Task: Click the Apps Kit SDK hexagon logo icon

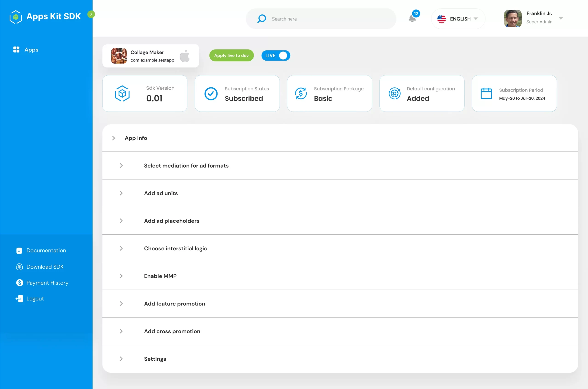Action: [x=16, y=16]
